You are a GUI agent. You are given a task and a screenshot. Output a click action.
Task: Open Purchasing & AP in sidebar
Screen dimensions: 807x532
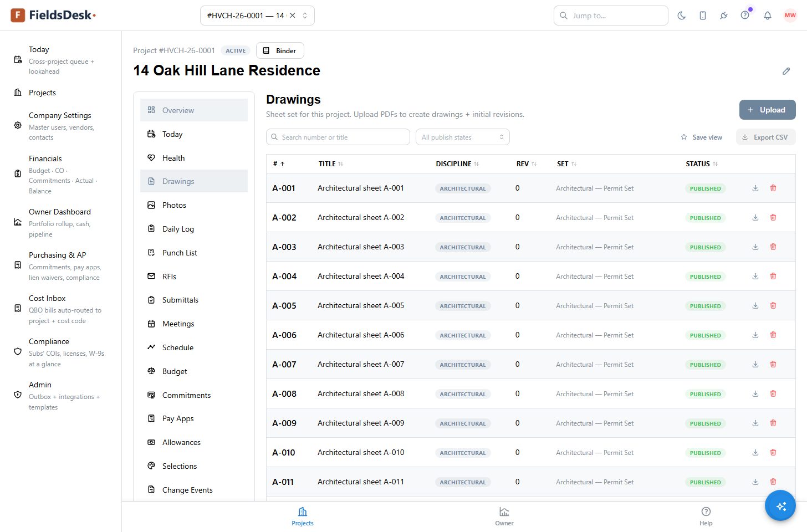[60, 265]
